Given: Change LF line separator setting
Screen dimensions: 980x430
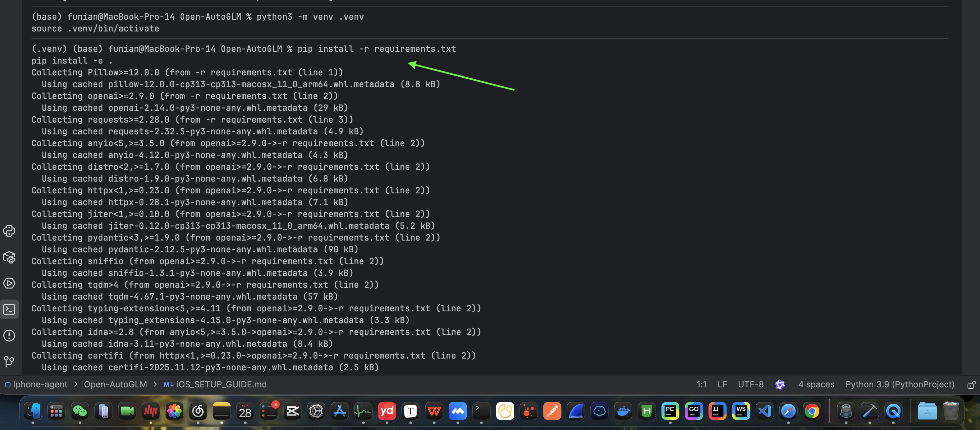Looking at the screenshot, I should (x=722, y=384).
